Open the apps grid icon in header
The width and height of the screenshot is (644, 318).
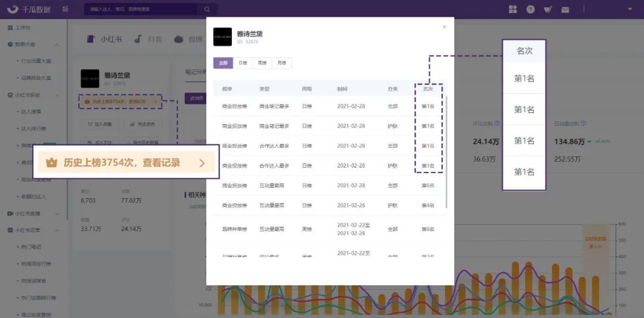(x=513, y=9)
